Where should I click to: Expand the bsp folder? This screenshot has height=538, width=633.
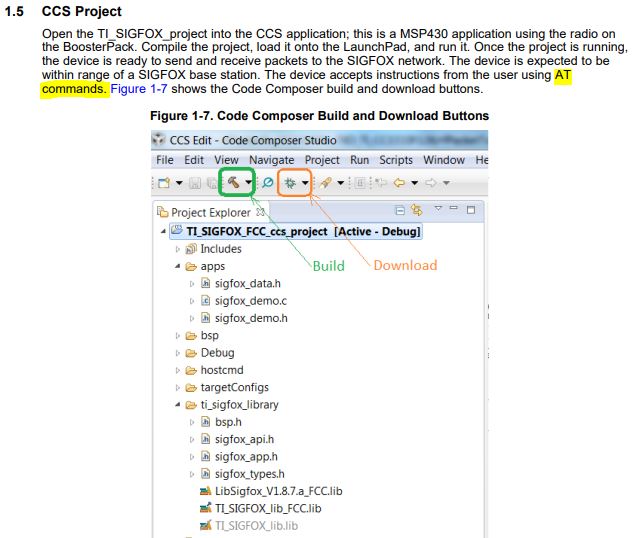point(177,335)
